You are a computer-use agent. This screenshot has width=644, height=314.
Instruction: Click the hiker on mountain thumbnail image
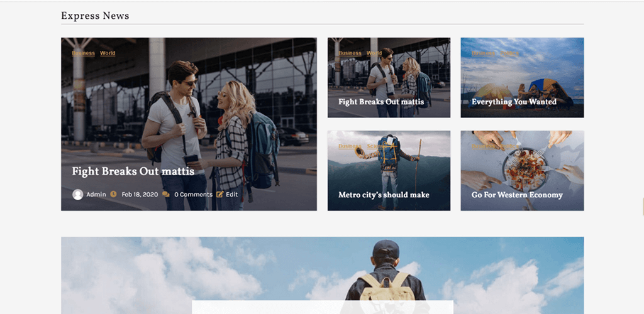click(389, 171)
